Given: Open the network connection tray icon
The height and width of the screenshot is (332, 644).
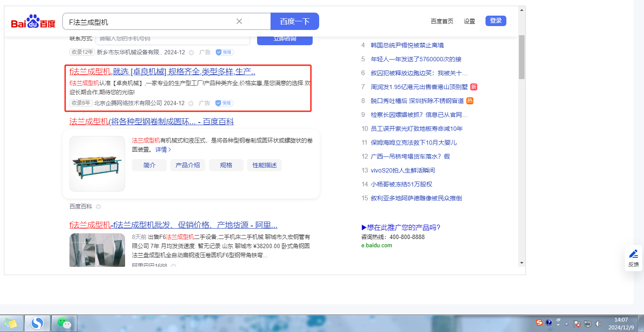Looking at the screenshot, I should coord(588,323).
